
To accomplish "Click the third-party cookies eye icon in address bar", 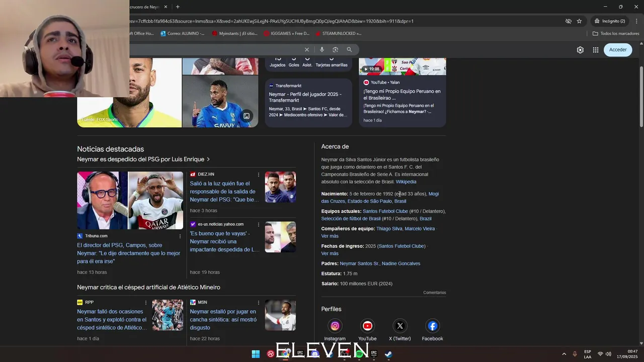I will coord(568,21).
